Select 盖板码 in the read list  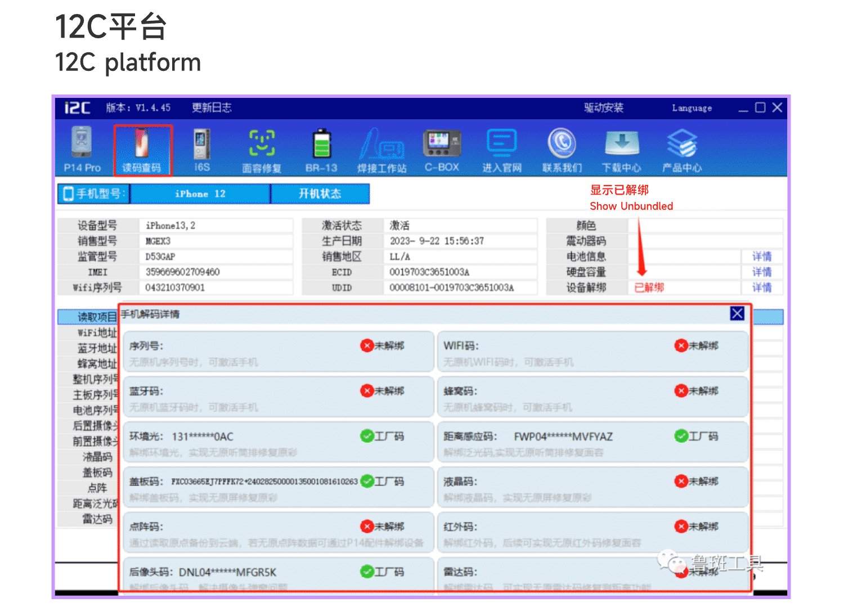[x=97, y=473]
